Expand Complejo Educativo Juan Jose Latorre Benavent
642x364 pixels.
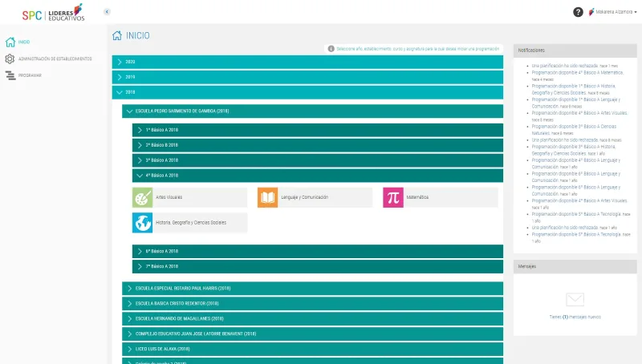(x=312, y=334)
